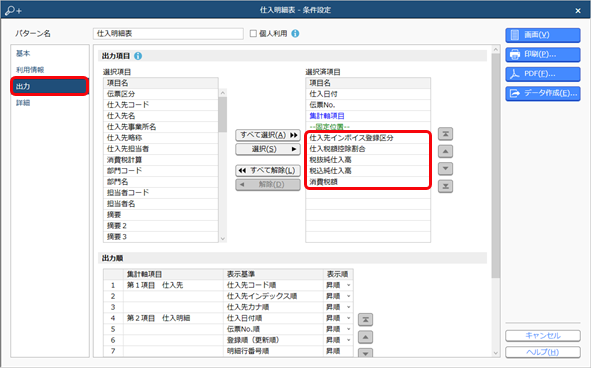Select 伝票No. in 選択済項目 list
Screen dimensions: 591x368
(x=368, y=105)
